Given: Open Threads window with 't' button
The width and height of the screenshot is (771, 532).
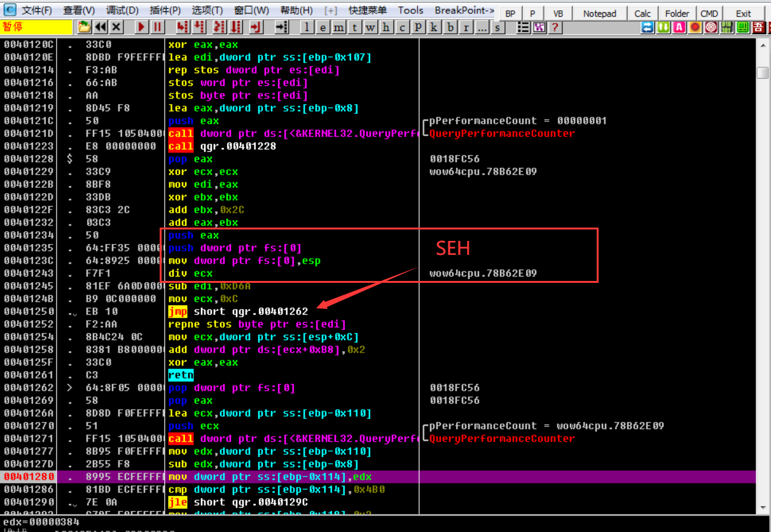Looking at the screenshot, I should click(x=355, y=27).
